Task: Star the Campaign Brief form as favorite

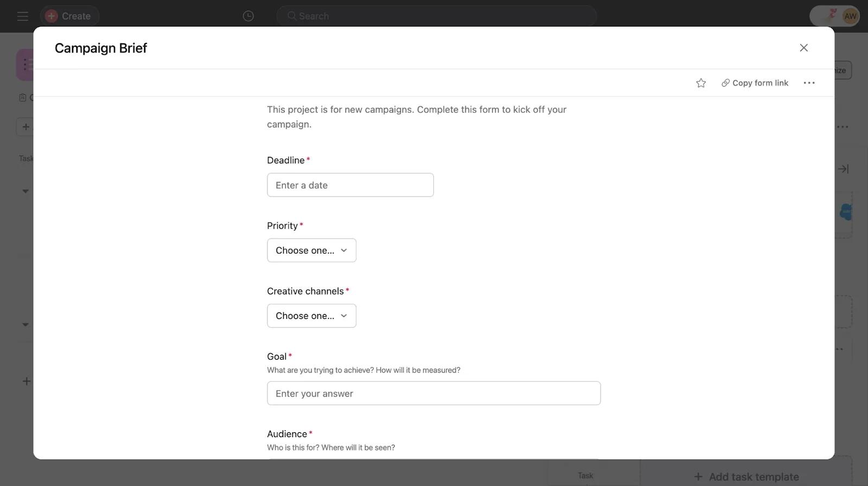Action: click(x=701, y=83)
